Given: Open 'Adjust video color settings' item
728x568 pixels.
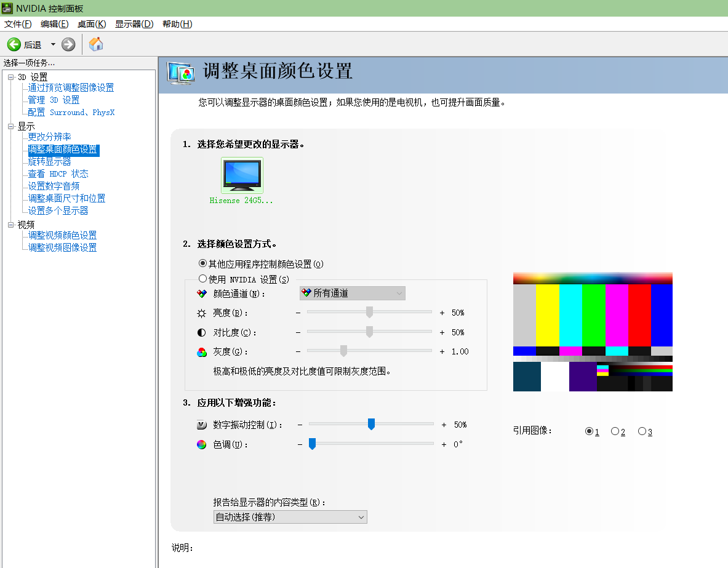Looking at the screenshot, I should tap(62, 236).
